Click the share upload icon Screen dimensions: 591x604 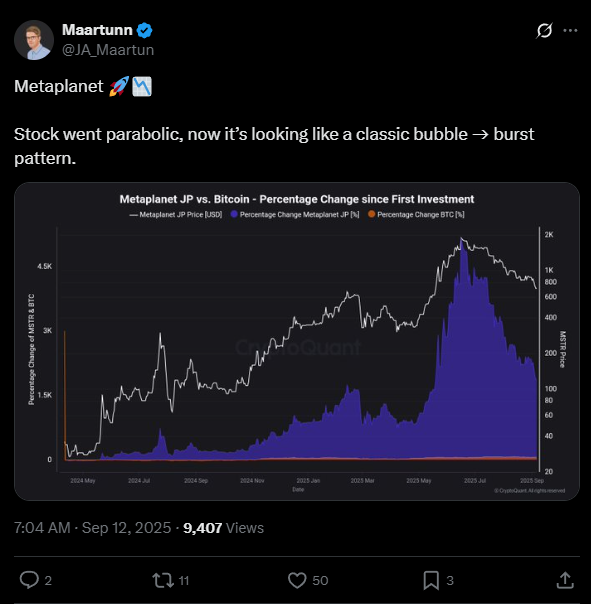(565, 580)
